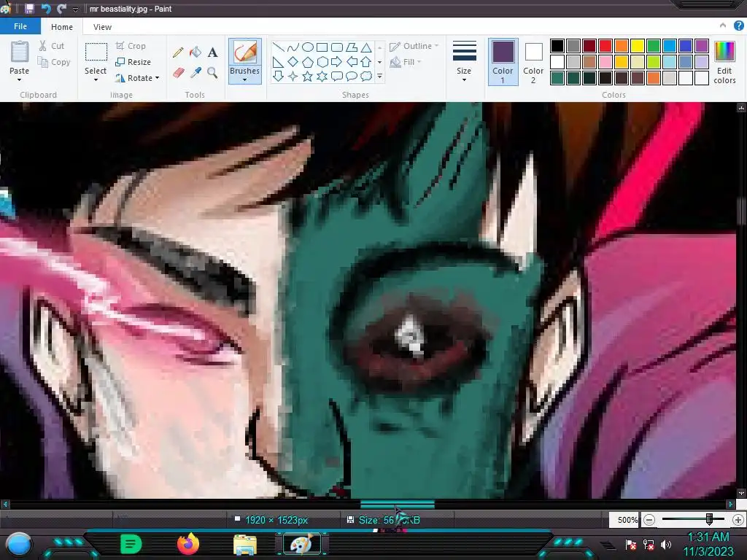Open Paint Help question mark icon
This screenshot has height=560, width=747.
tap(739, 26)
